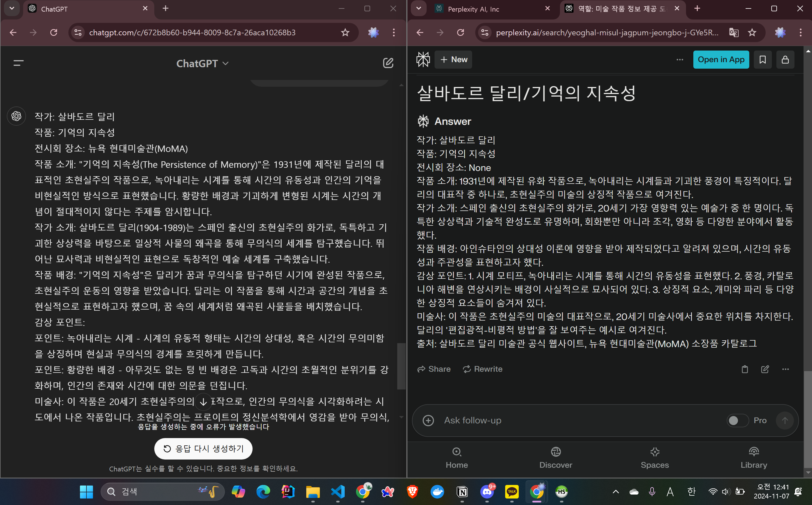Image resolution: width=812 pixels, height=505 pixels.
Task: Open the tab search dropdown in left browser
Action: coord(12,8)
